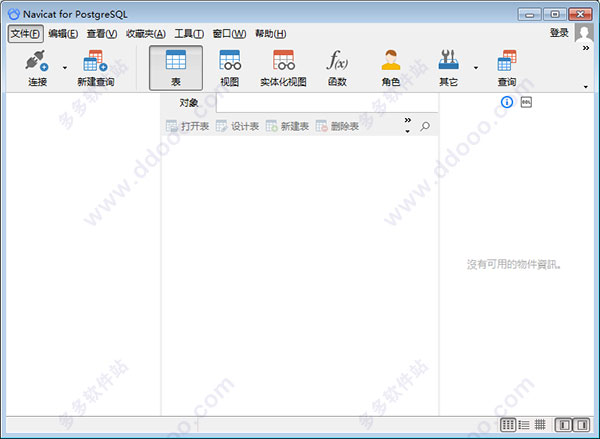This screenshot has height=439, width=600.
Task: Open the 收藏夹(A) menu
Action: [x=146, y=34]
